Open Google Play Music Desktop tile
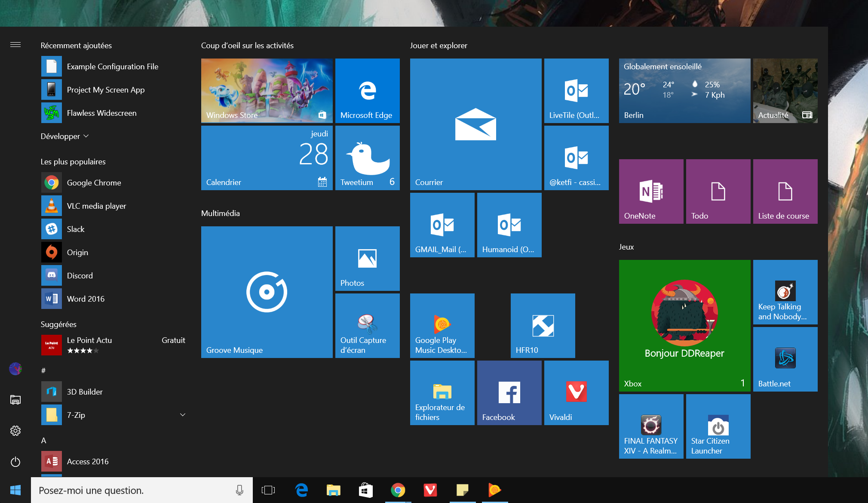 [442, 326]
